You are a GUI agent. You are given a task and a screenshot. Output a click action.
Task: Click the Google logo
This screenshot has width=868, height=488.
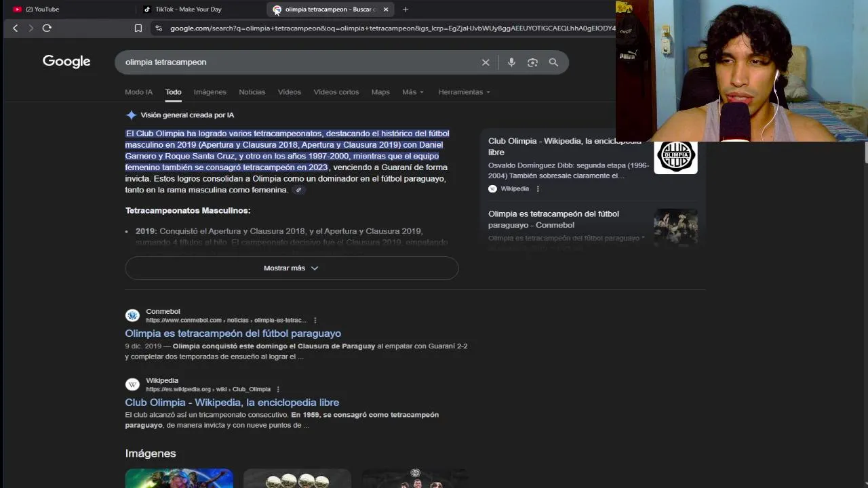[x=66, y=62]
